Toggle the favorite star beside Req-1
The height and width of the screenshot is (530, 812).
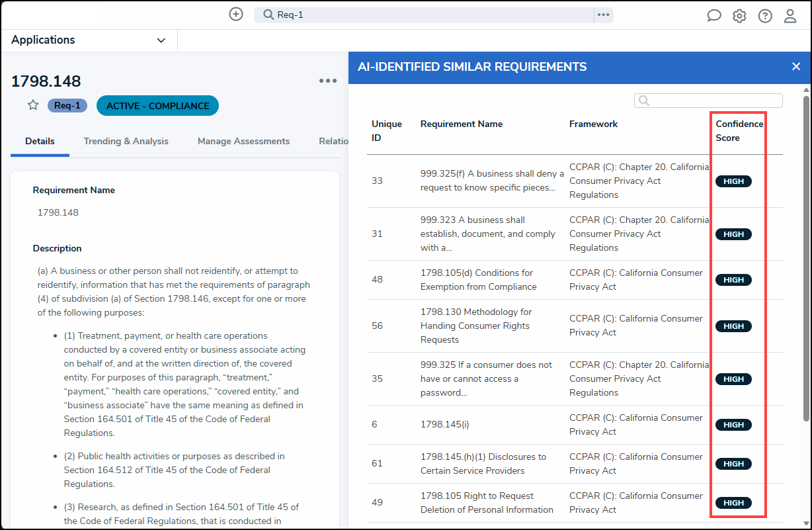click(x=33, y=105)
